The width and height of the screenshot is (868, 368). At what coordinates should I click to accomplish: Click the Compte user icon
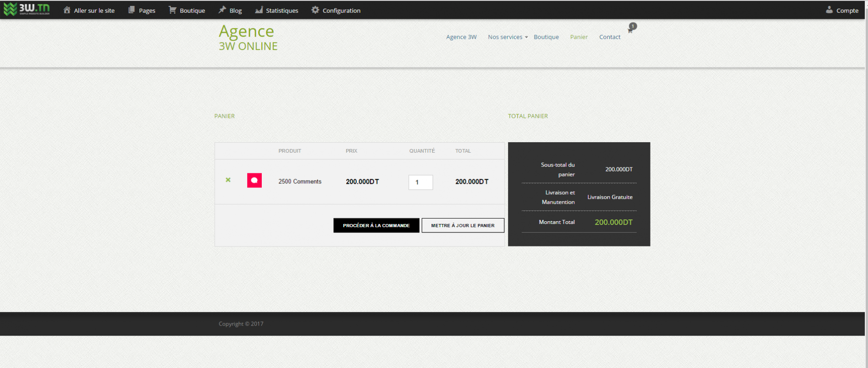tap(829, 10)
